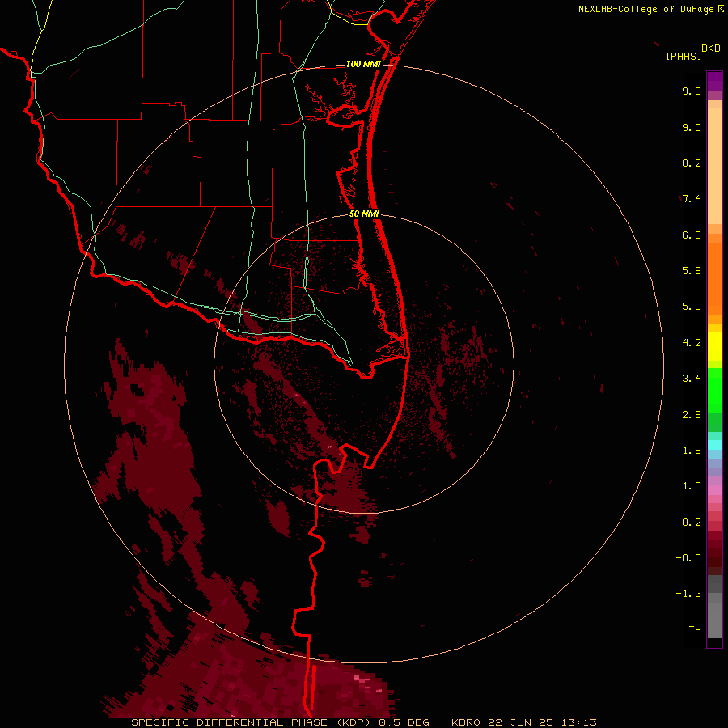The width and height of the screenshot is (728, 728).
Task: Click the 0.2 legend value
Action: (x=692, y=523)
